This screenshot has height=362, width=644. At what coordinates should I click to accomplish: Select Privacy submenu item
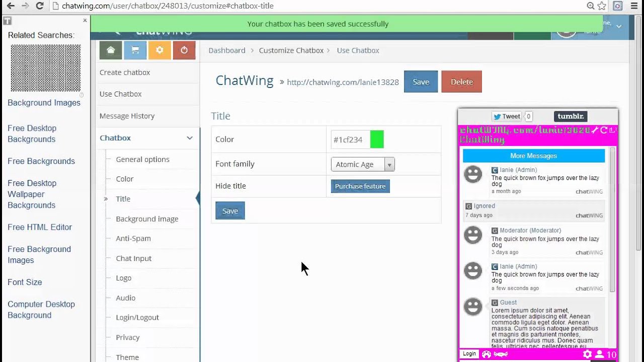128,337
